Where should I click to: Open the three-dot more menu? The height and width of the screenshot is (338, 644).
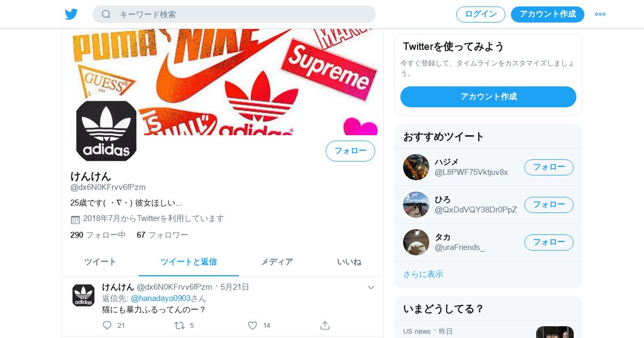600,14
